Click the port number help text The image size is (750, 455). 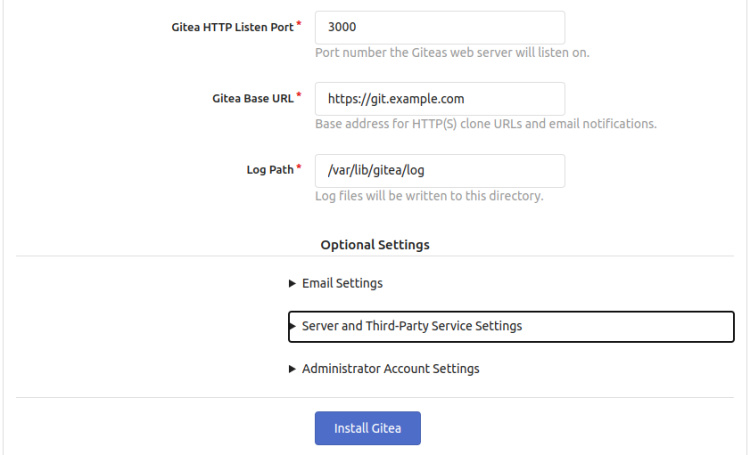point(452,53)
